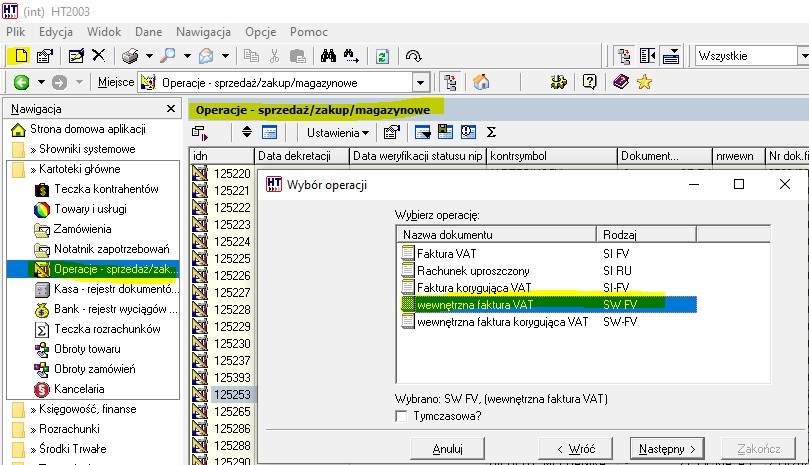Viewport: 809px width, 465px height.
Task: Select Teczka kontrahentów in navigation tree
Action: click(106, 189)
